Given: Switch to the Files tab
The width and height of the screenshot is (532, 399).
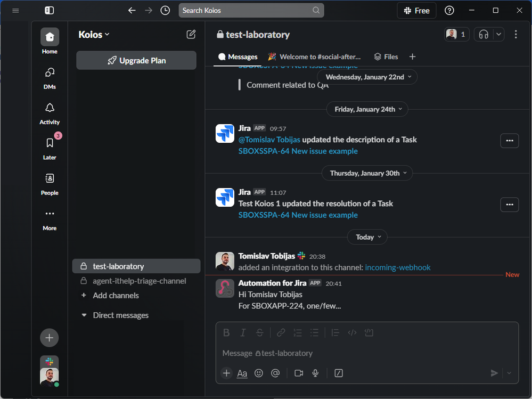Looking at the screenshot, I should (386, 57).
